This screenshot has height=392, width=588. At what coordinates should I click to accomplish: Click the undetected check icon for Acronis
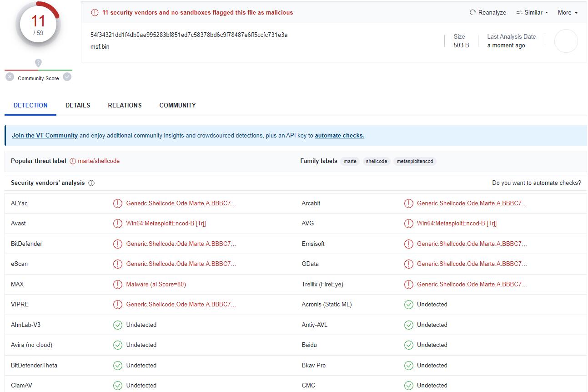point(409,305)
